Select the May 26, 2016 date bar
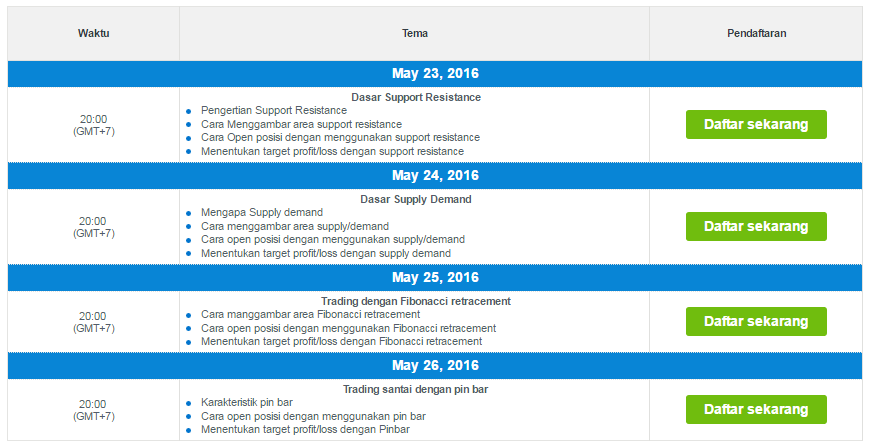 click(435, 366)
